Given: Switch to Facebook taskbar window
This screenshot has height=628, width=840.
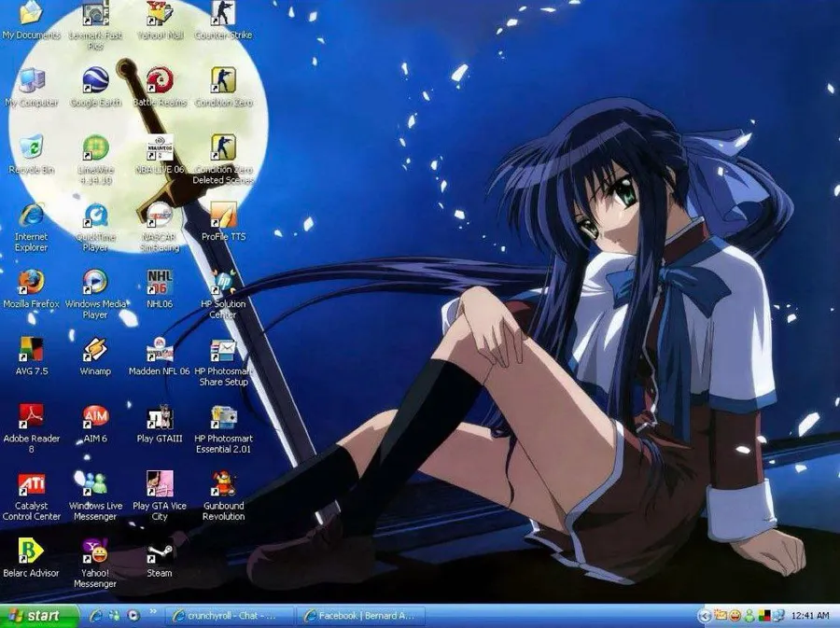Looking at the screenshot, I should pos(361,616).
